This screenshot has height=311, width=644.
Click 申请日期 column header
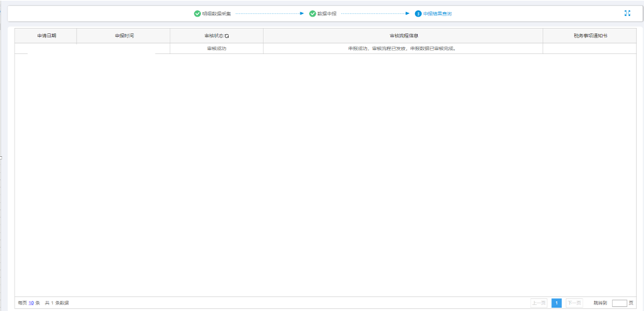[x=46, y=35]
